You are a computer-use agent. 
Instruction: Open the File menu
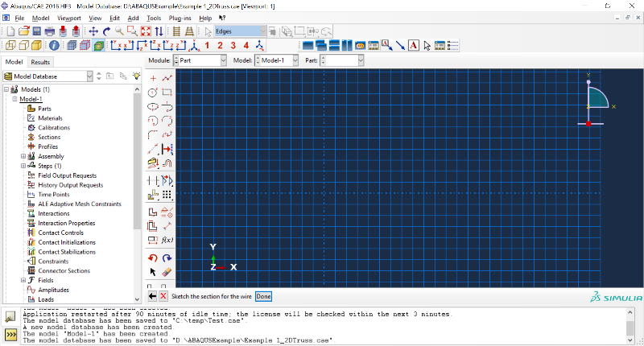(x=19, y=18)
